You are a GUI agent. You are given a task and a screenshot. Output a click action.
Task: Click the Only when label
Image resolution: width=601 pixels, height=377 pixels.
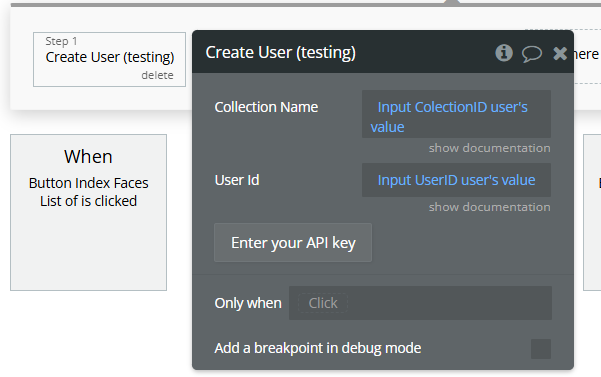(x=248, y=303)
